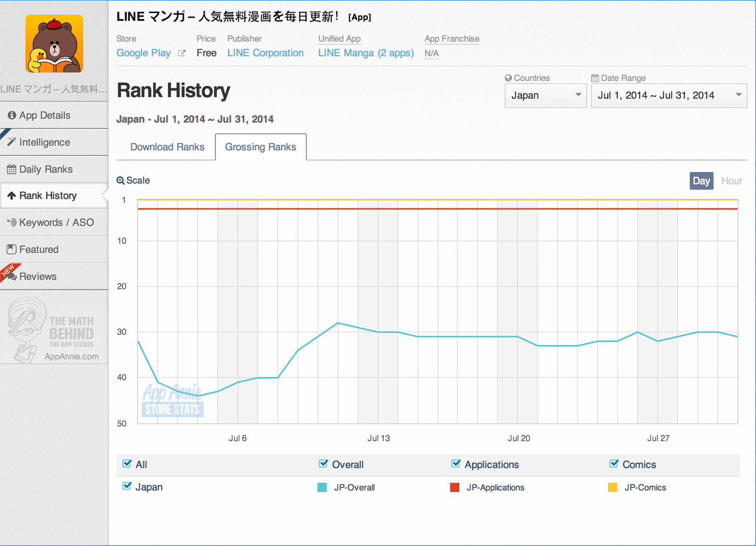This screenshot has height=546, width=756.
Task: Click the JP-Overall legend label
Action: click(x=354, y=487)
